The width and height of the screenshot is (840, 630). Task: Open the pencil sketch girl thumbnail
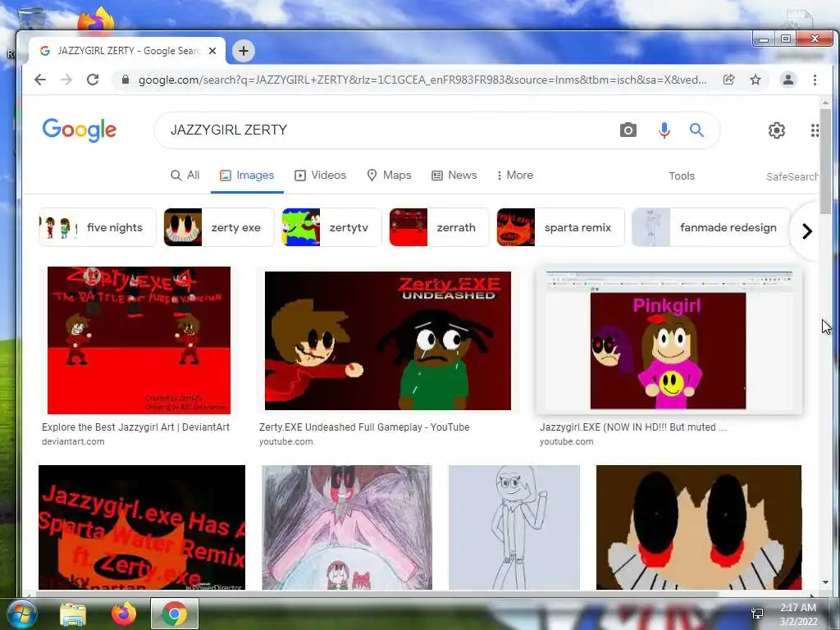point(514,527)
